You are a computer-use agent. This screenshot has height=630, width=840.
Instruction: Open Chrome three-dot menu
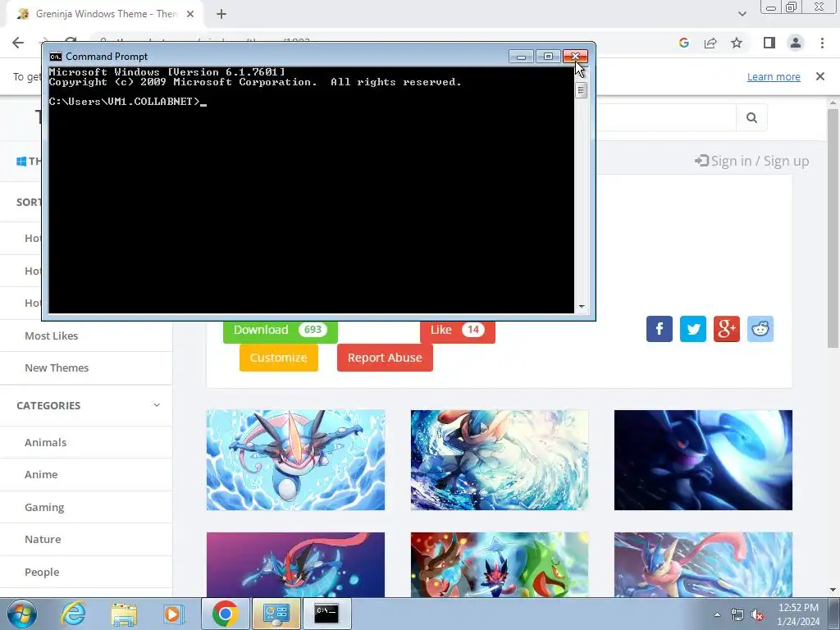click(822, 43)
